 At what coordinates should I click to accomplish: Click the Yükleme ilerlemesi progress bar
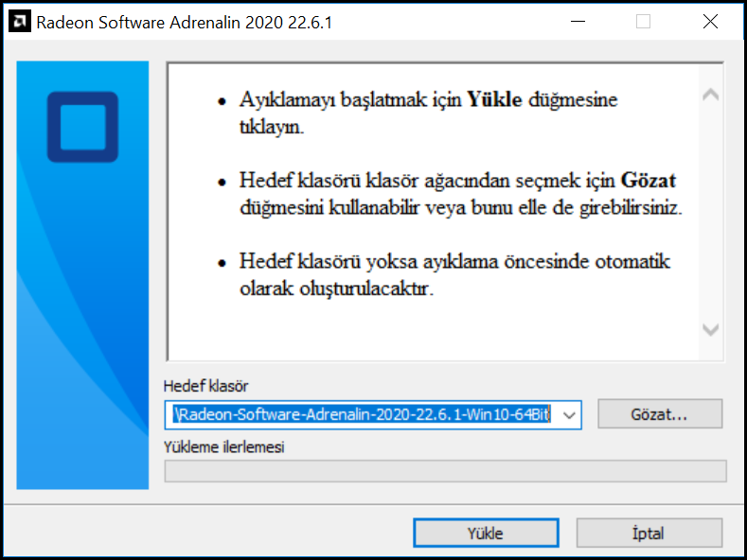click(445, 471)
